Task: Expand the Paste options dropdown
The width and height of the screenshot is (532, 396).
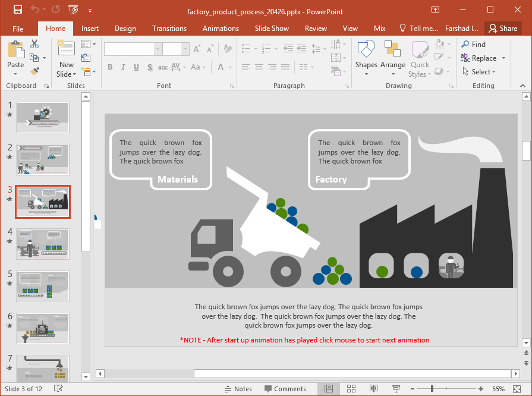Action: tap(15, 73)
